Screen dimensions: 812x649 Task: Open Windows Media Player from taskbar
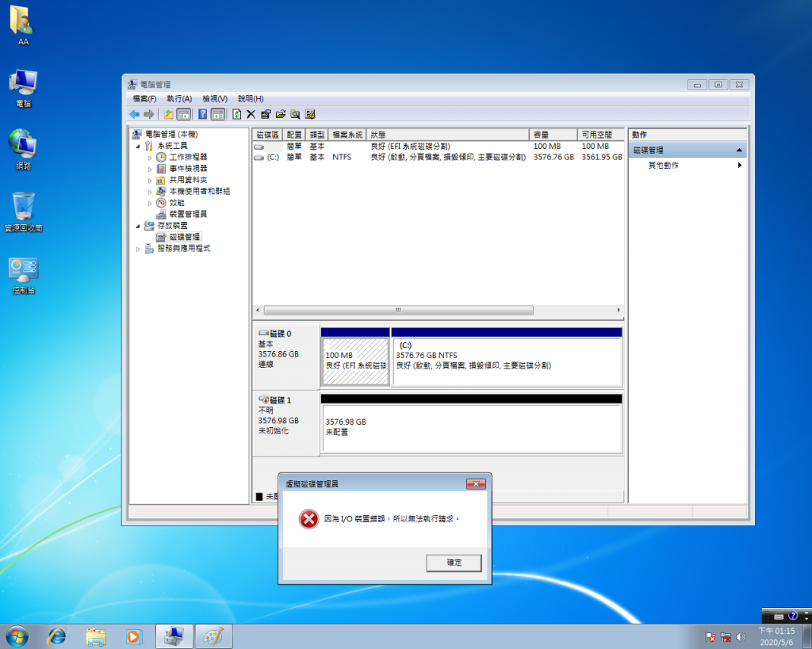(x=133, y=636)
